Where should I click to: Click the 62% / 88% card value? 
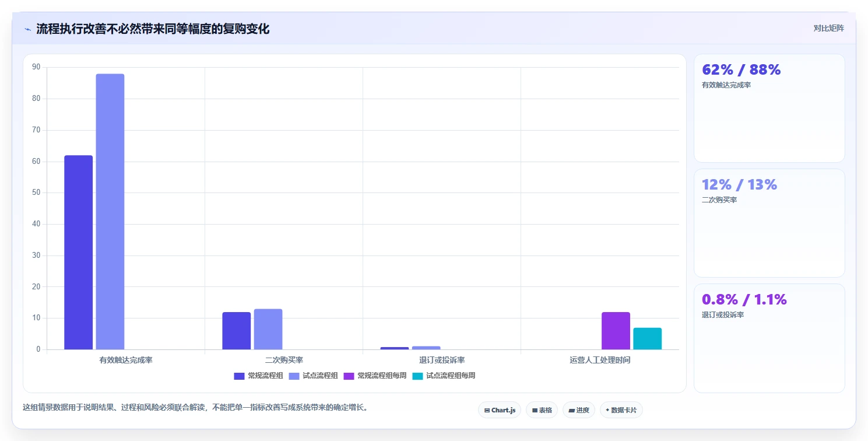pyautogui.click(x=742, y=70)
